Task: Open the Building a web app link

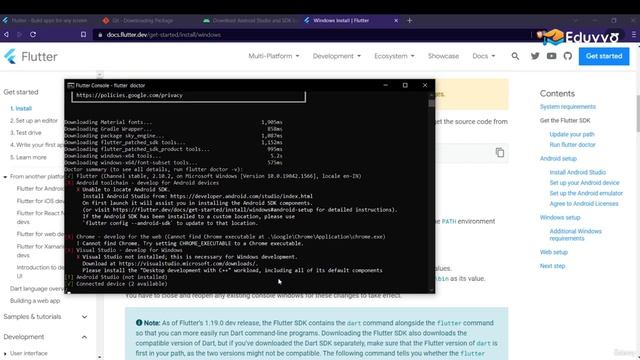Action: coord(35,301)
